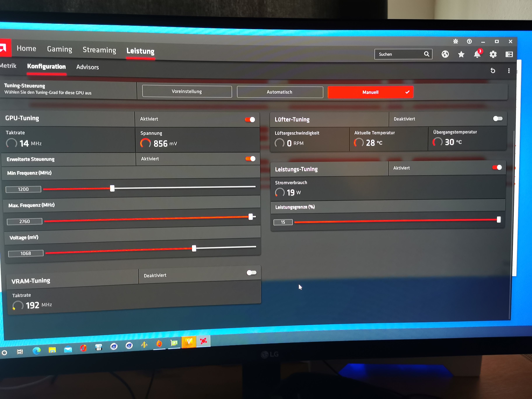Toggle the GPU-Tuning switch
532x399 pixels.
[250, 120]
